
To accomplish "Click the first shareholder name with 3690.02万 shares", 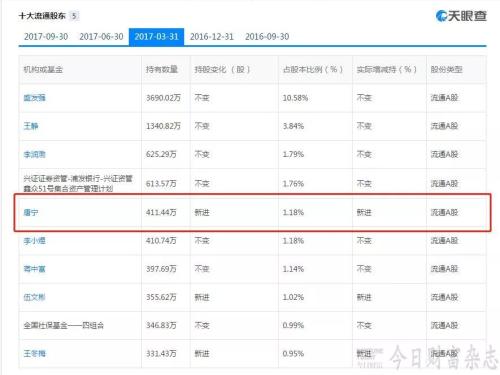I will point(34,98).
